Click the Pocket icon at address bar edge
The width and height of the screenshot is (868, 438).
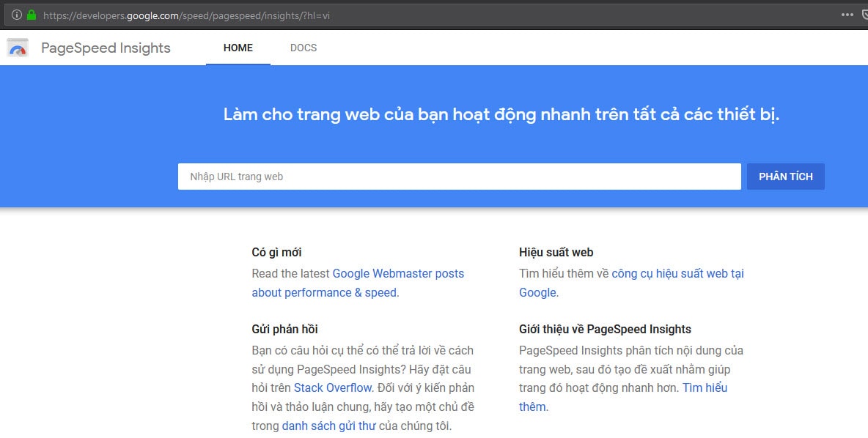864,15
